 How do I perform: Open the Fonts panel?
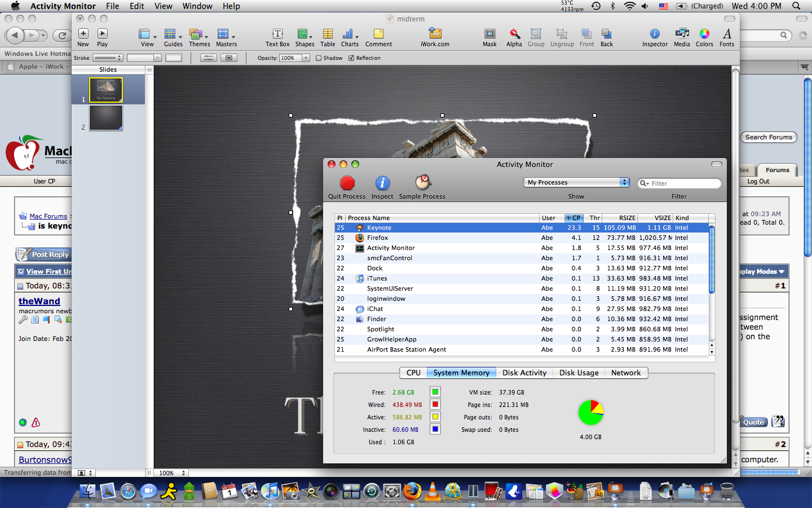(727, 34)
